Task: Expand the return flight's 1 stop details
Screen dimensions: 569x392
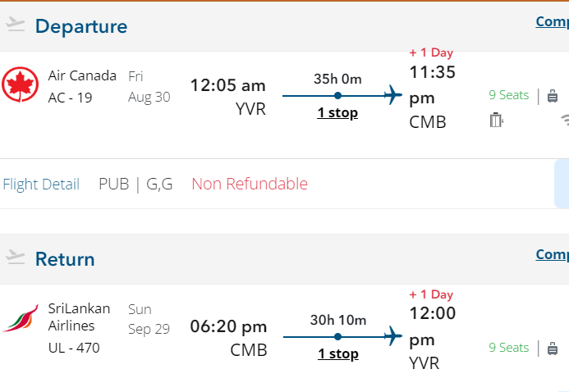Action: click(x=337, y=354)
